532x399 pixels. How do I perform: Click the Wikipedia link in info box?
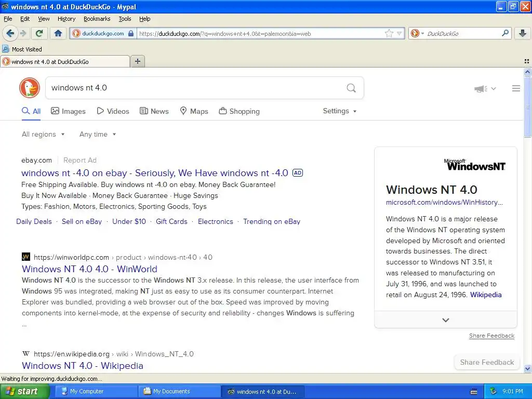click(486, 295)
